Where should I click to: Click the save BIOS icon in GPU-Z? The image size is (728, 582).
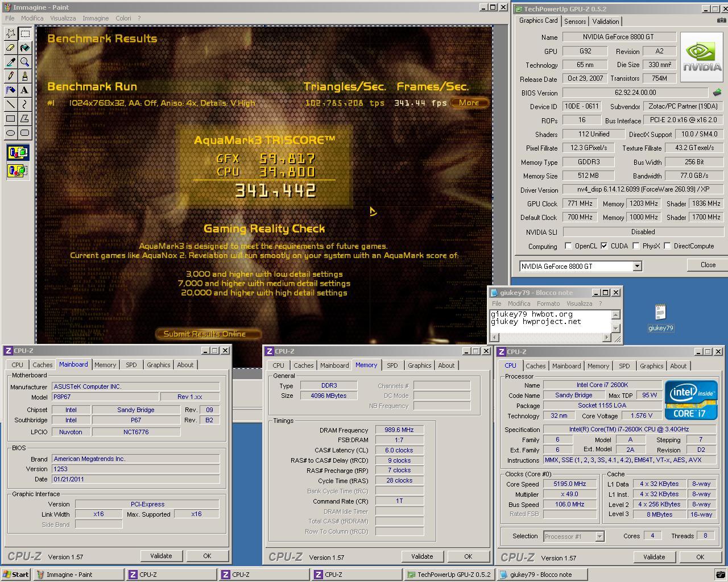pyautogui.click(x=717, y=92)
